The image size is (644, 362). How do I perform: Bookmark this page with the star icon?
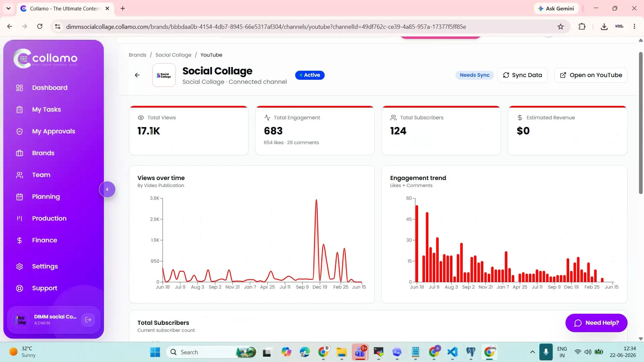pos(560,26)
